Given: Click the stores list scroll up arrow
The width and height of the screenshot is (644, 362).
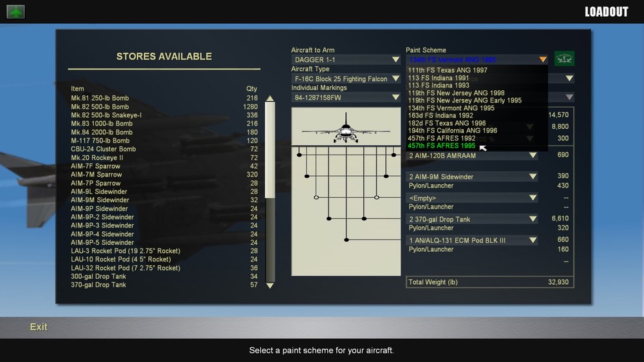Looking at the screenshot, I should [270, 98].
